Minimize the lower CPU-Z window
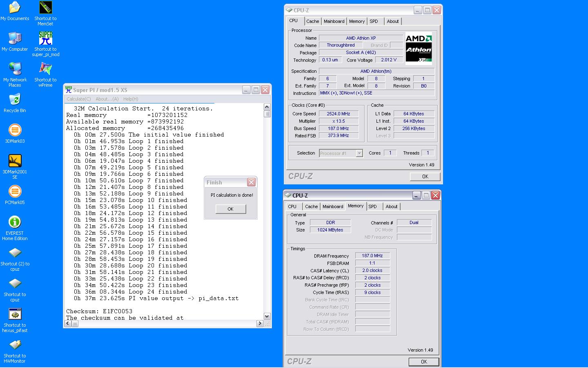 pos(416,195)
